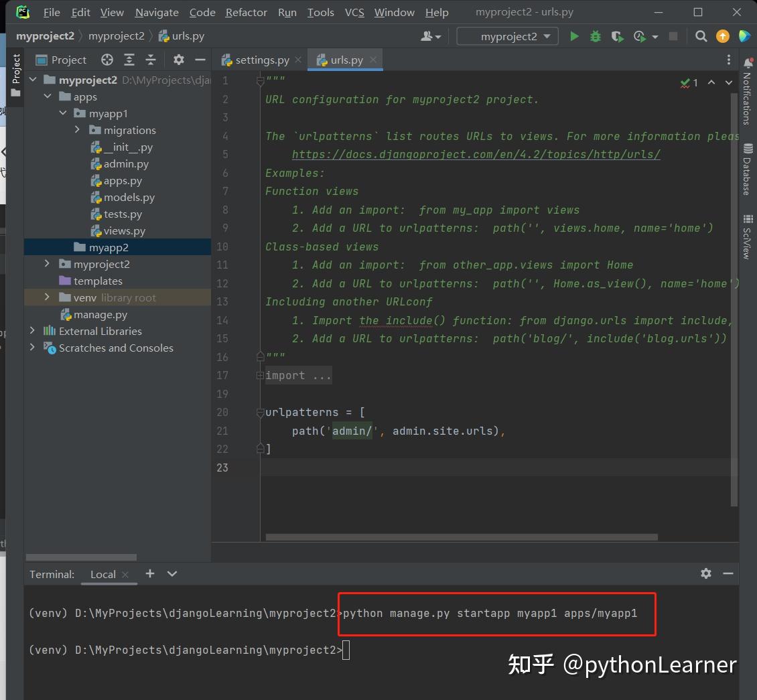Select the myapp2 folder
Screen dimensions: 757x700
(x=108, y=247)
